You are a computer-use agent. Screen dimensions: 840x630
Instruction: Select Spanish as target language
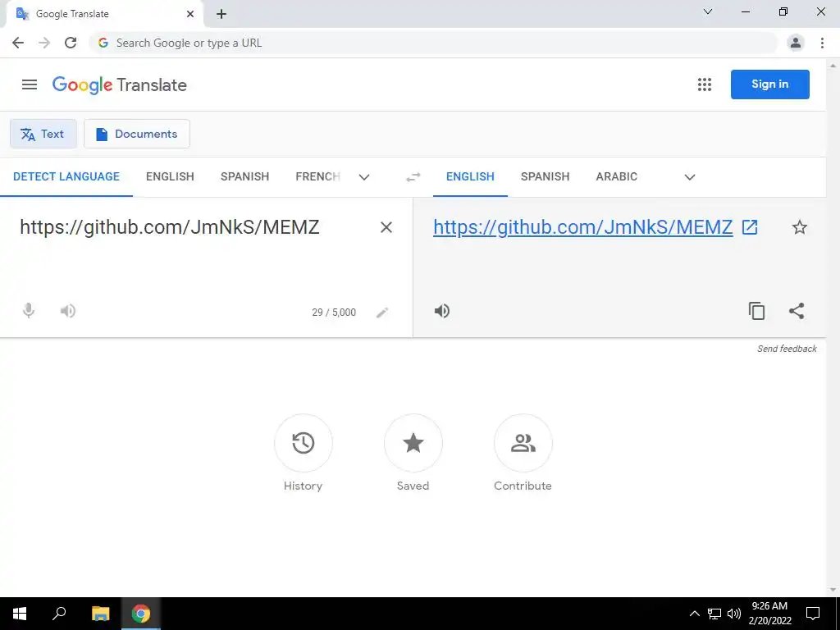click(545, 177)
